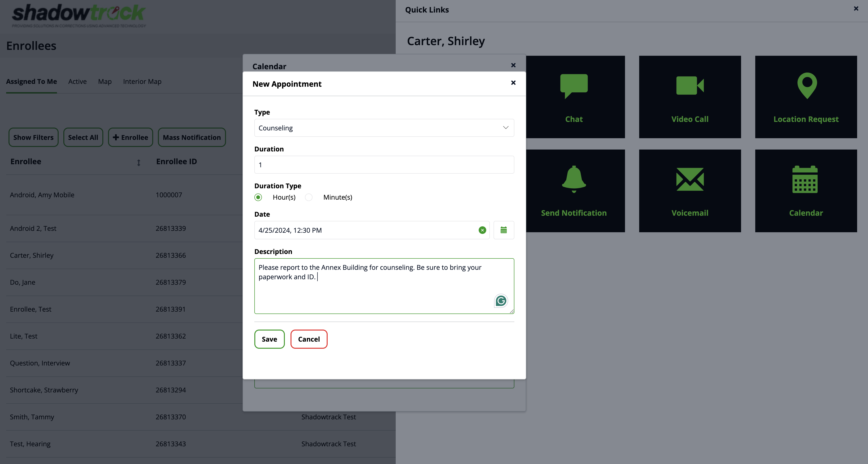The image size is (868, 464).
Task: Select the Hour(s) duration type
Action: 258,197
